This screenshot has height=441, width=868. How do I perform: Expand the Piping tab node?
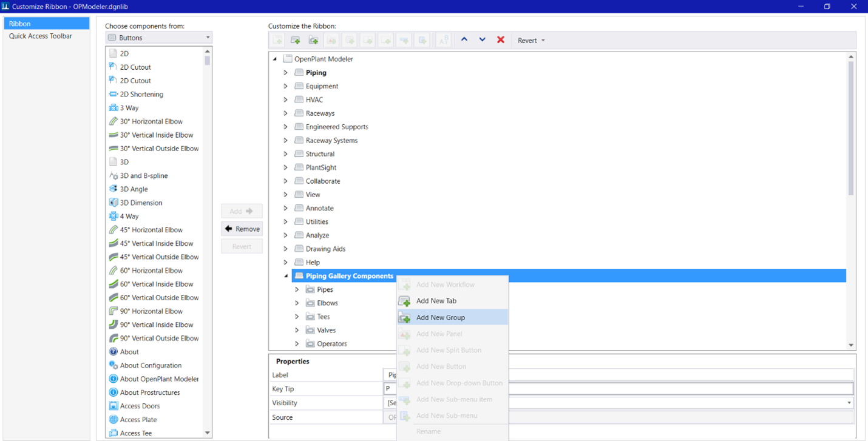(286, 73)
